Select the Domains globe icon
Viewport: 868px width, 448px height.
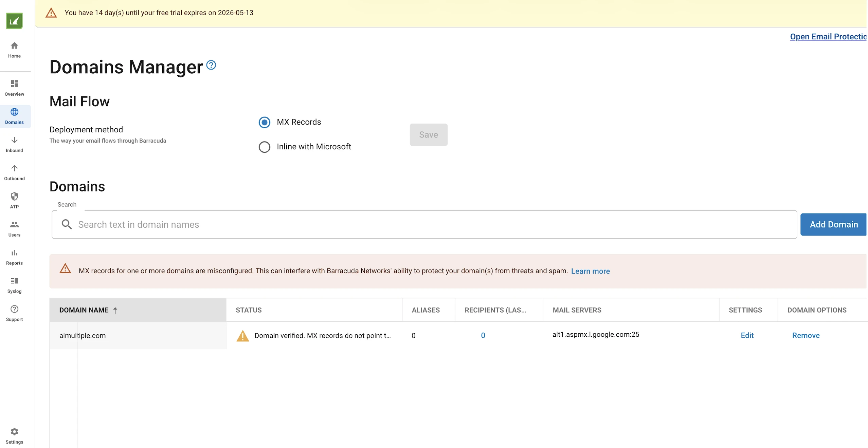pos(14,112)
